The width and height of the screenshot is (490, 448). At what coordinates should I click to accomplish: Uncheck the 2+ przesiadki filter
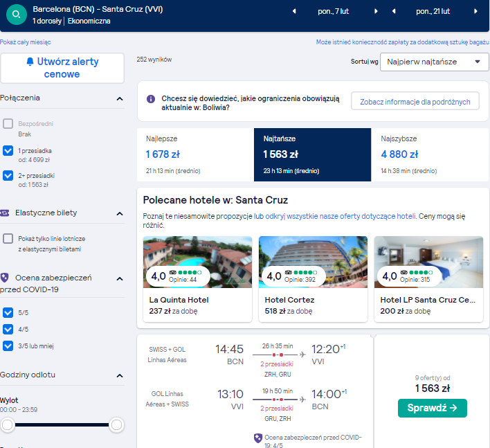(8, 176)
